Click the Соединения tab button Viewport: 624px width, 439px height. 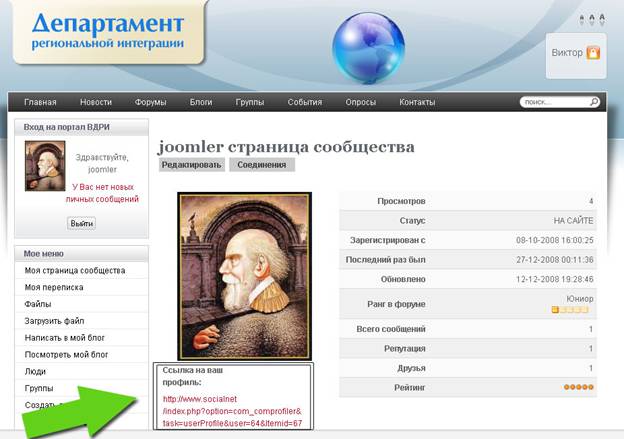262,165
